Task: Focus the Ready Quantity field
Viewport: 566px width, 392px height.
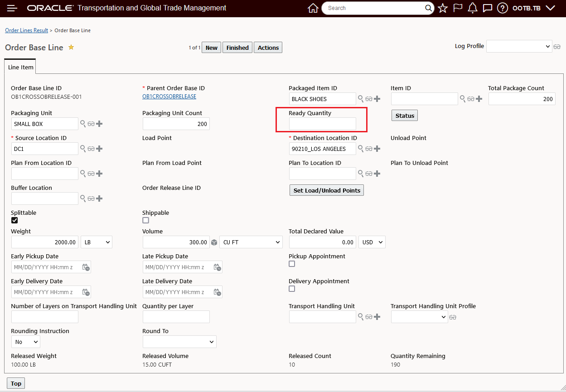Action: (323, 124)
